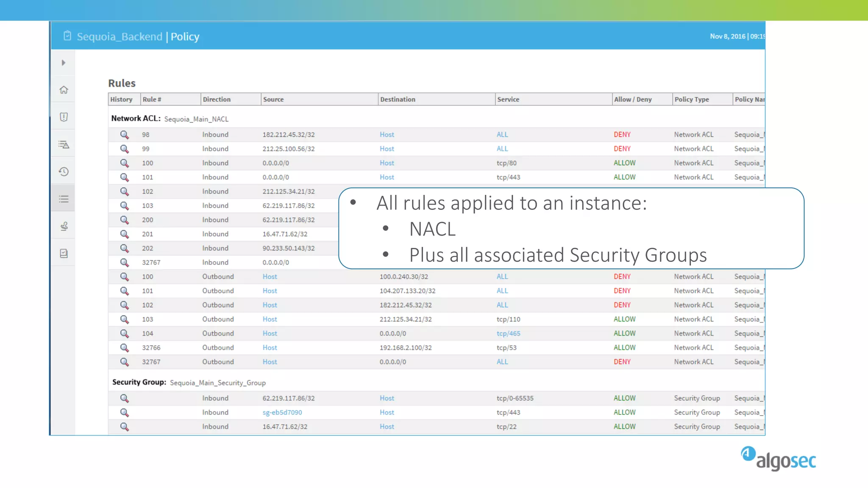Click the Source column header

(x=320, y=99)
